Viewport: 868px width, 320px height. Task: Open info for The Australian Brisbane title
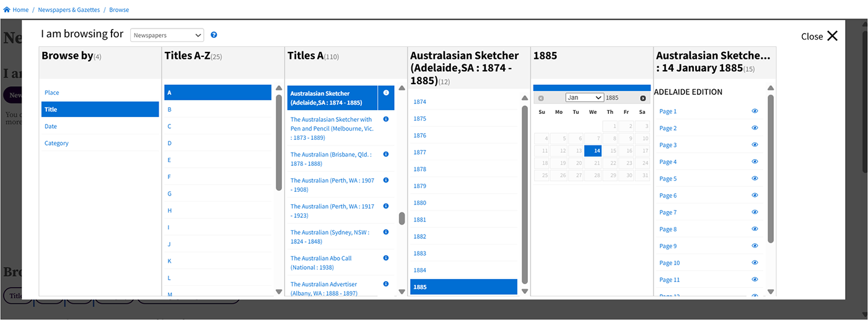pos(386,154)
